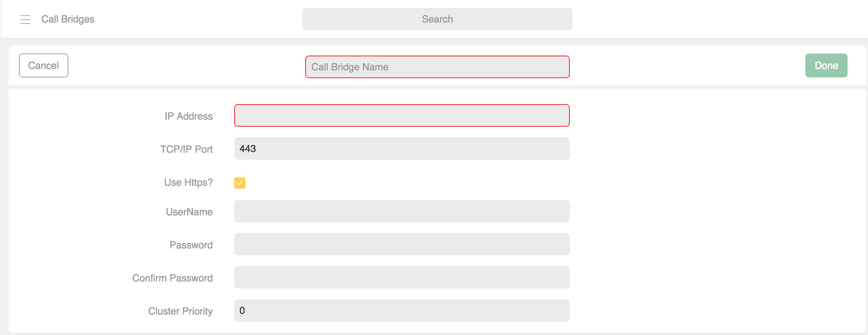Cancel the call bridge form
This screenshot has height=335, width=868.
(x=44, y=65)
